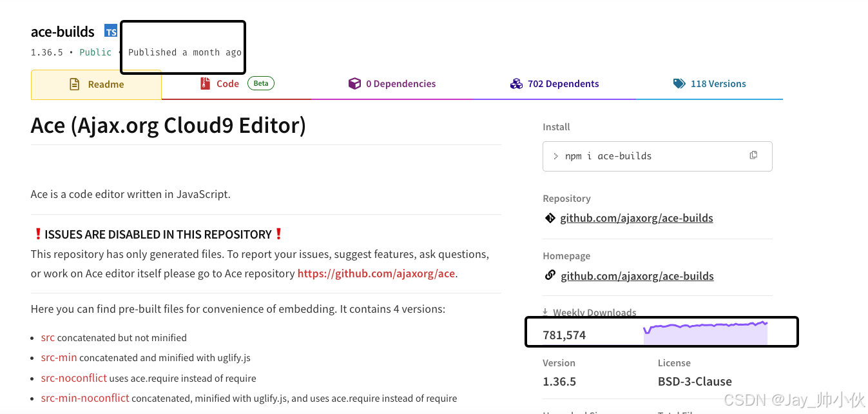The height and width of the screenshot is (414, 868).
Task: Open the Readme tab
Action: click(x=97, y=84)
